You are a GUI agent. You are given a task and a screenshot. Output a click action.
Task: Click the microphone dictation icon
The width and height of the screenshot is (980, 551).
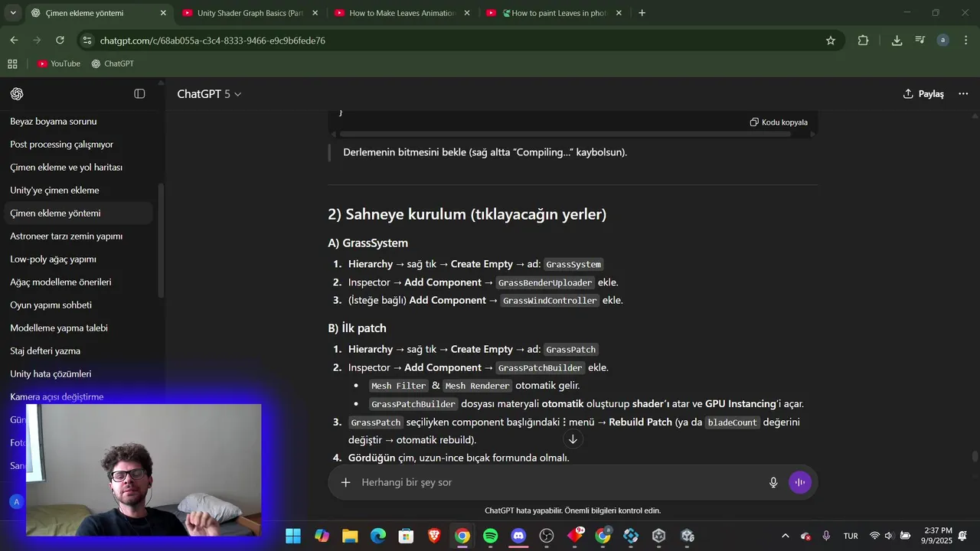(x=773, y=482)
